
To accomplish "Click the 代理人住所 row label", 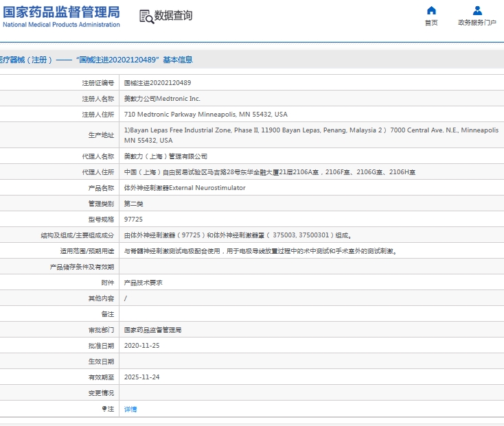I will point(98,172).
